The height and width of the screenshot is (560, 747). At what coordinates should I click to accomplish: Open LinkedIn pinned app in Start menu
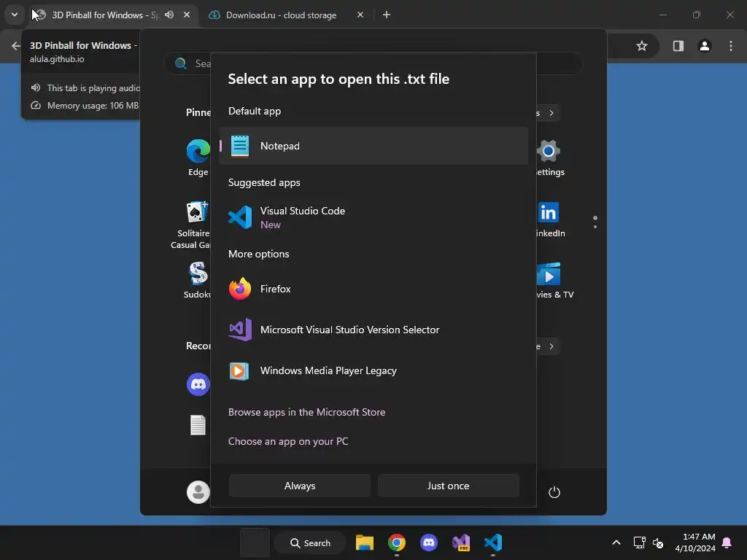pos(549,219)
